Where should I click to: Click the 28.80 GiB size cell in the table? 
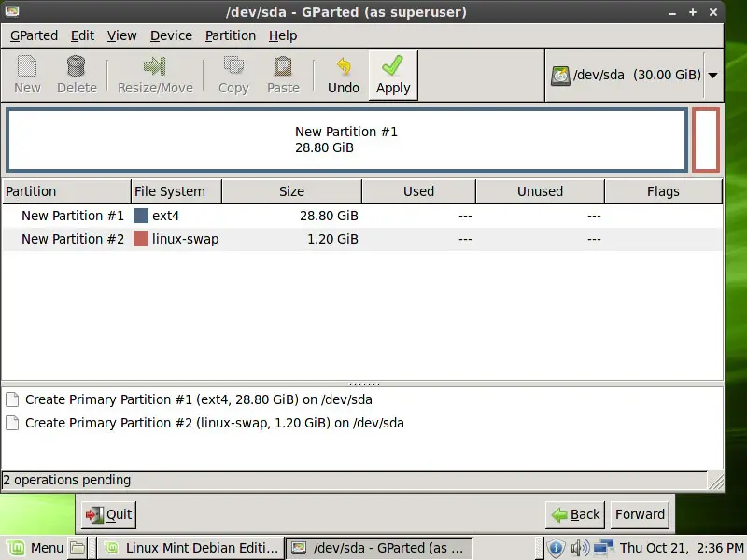329,216
